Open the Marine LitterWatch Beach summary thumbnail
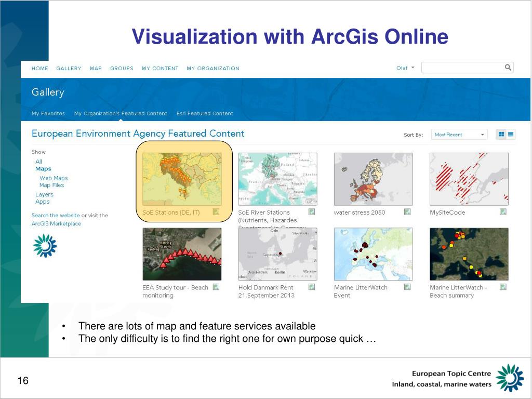Image resolution: width=532 pixels, height=399 pixels. point(469,254)
